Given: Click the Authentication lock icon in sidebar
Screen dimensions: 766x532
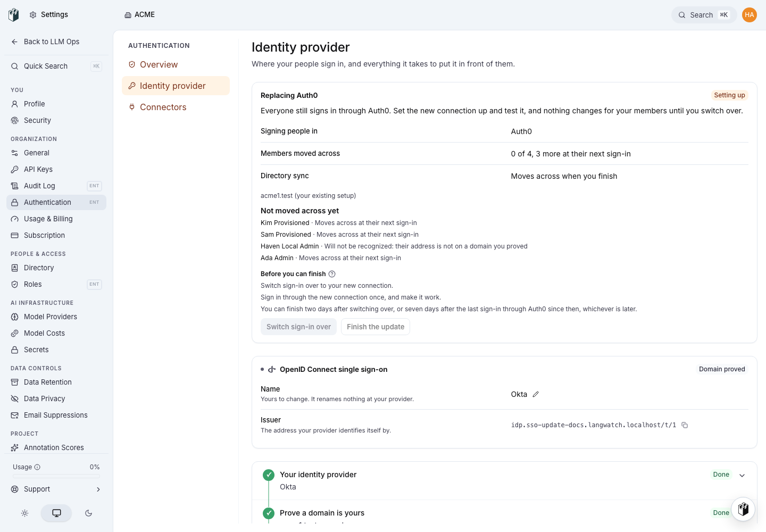Looking at the screenshot, I should [15, 203].
